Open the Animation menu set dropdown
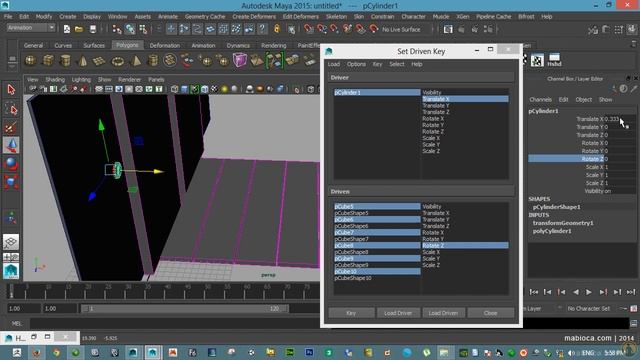The width and height of the screenshot is (640, 360). click(31, 28)
